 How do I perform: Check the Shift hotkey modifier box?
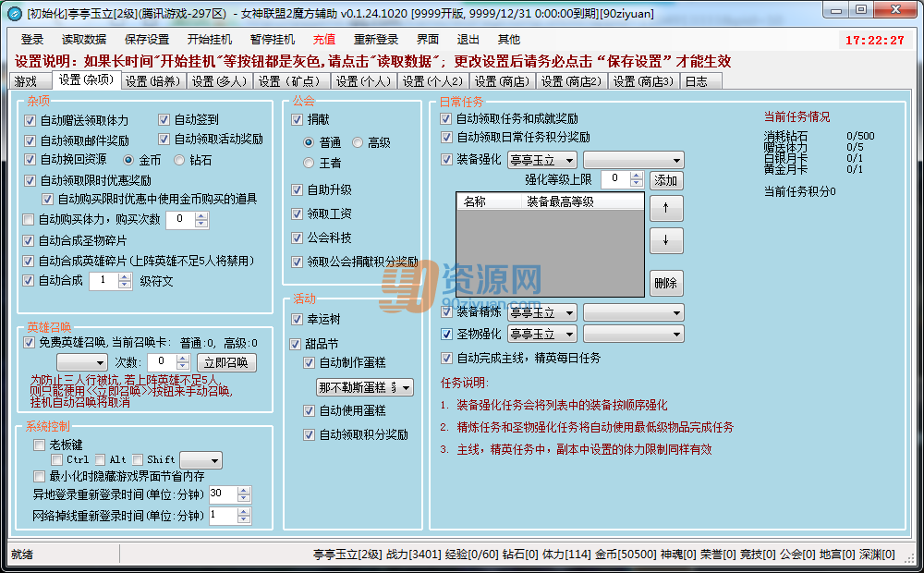pos(138,459)
